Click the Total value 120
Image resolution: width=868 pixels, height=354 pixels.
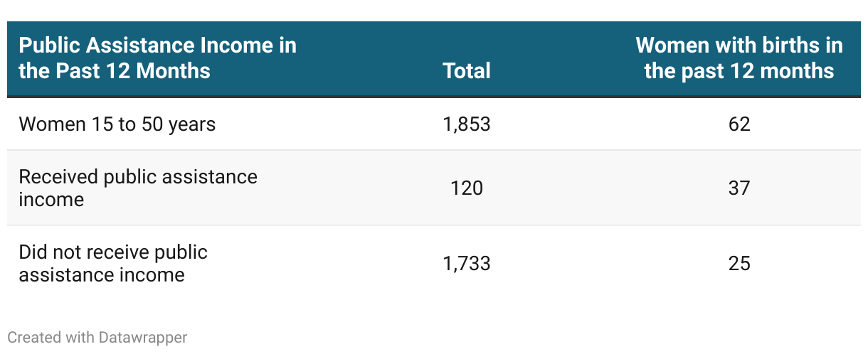click(x=466, y=188)
